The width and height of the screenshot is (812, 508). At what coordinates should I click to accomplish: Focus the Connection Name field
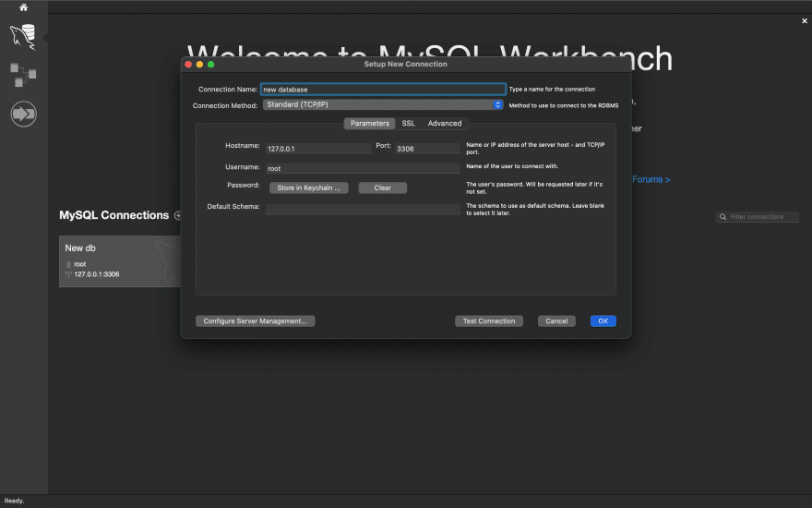[383, 90]
